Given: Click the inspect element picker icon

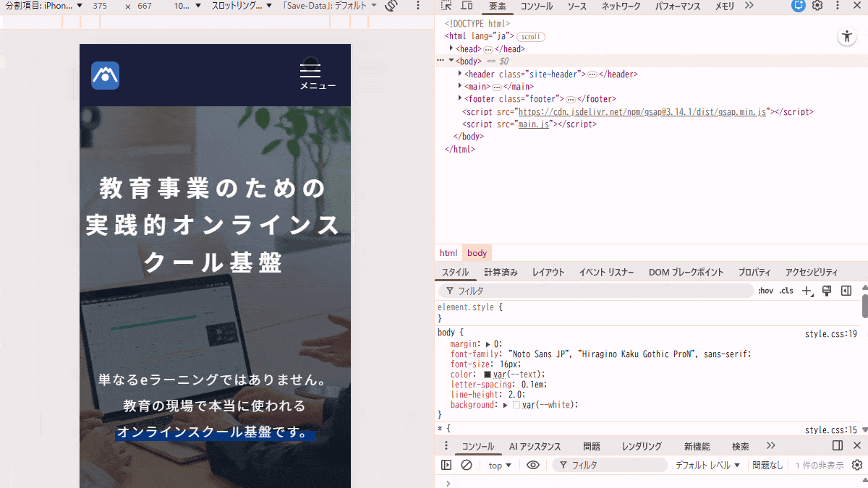Looking at the screenshot, I should tap(447, 7).
